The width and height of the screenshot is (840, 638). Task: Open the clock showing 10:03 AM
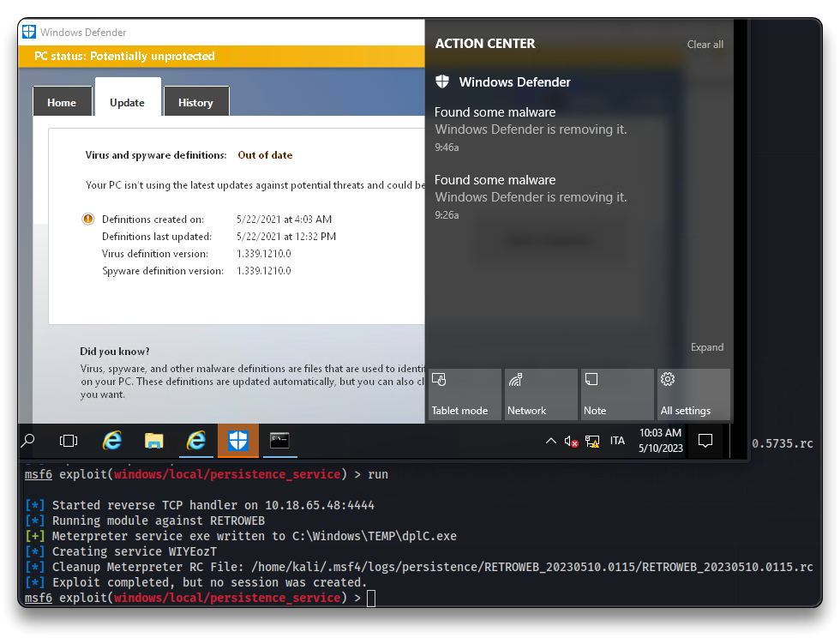point(661,440)
